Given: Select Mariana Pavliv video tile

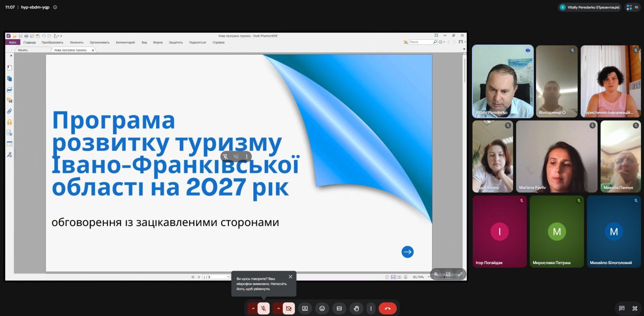Looking at the screenshot, I should pyautogui.click(x=556, y=156).
